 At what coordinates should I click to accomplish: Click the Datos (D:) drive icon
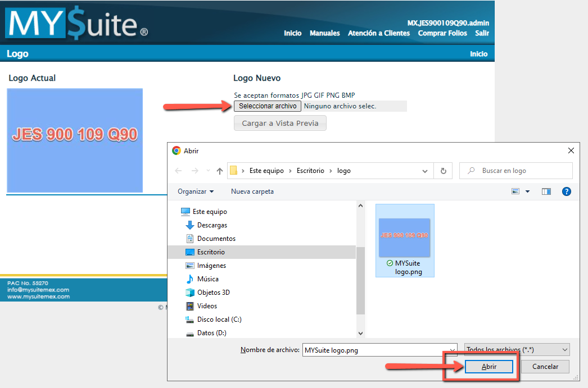point(190,334)
